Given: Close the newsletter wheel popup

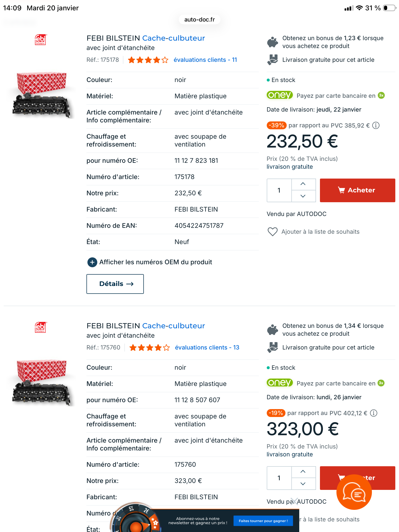Looking at the screenshot, I should 294,501.
